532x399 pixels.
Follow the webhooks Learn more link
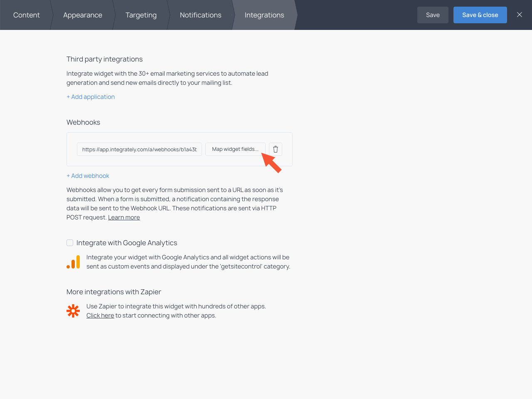point(124,217)
